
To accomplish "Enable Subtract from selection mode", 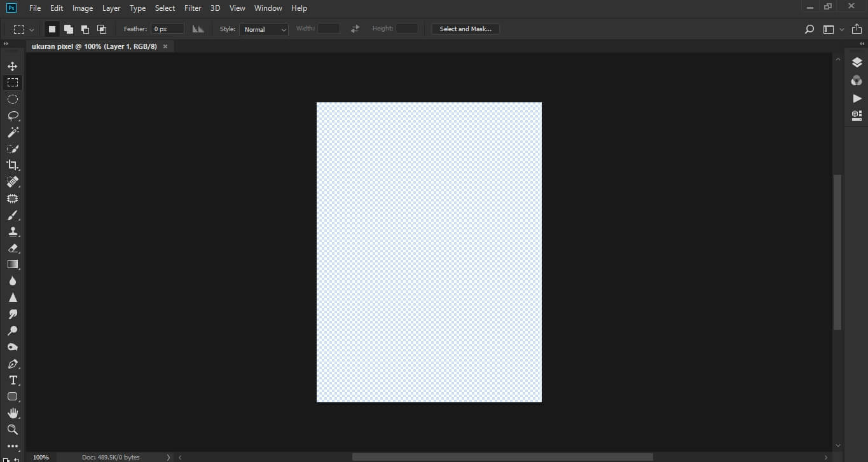I will coord(85,29).
